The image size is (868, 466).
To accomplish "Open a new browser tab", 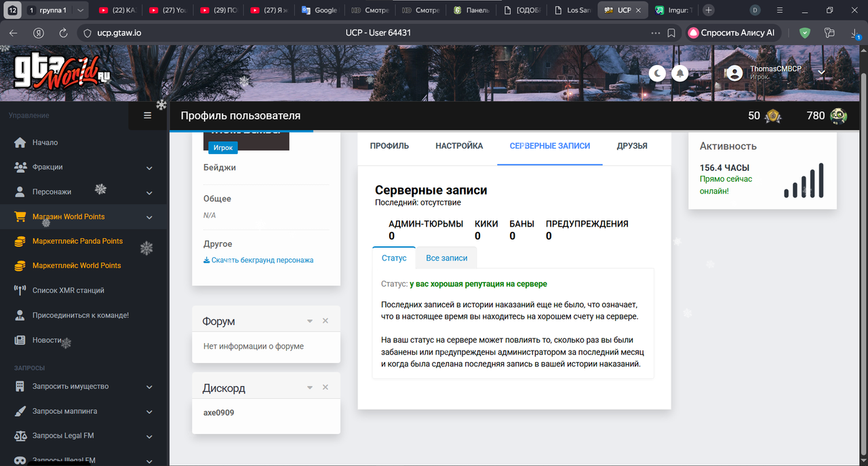I will [x=709, y=10].
